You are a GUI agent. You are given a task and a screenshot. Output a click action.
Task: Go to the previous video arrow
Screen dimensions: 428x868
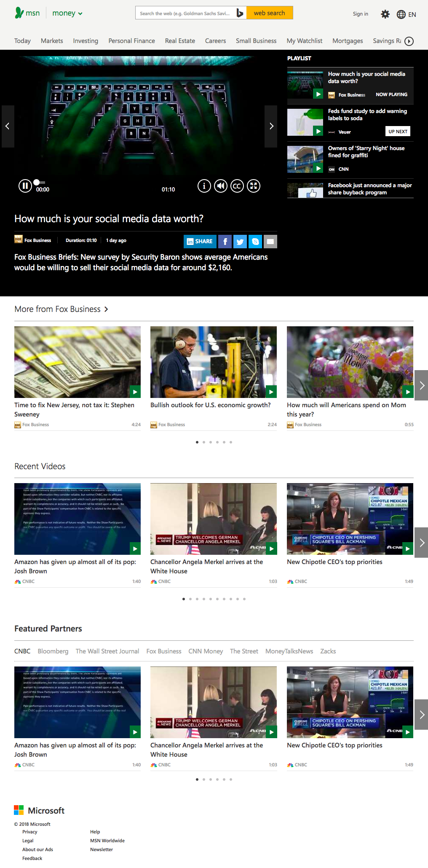tap(7, 126)
